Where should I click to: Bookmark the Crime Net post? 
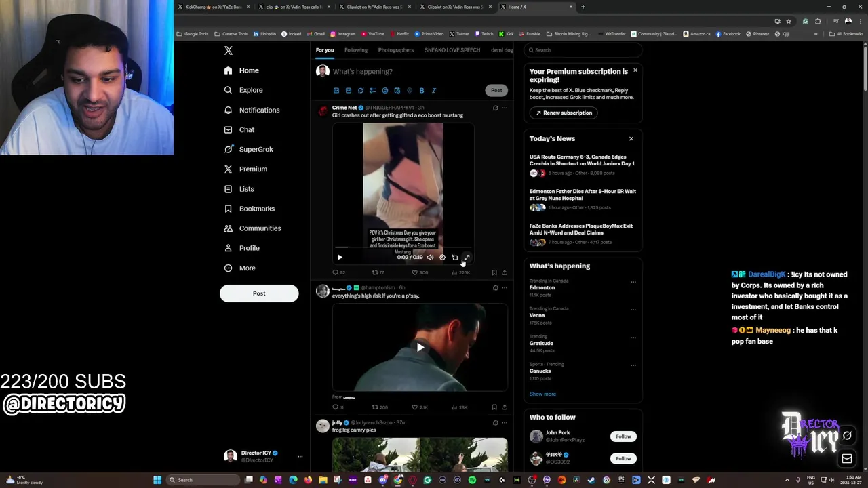point(494,272)
